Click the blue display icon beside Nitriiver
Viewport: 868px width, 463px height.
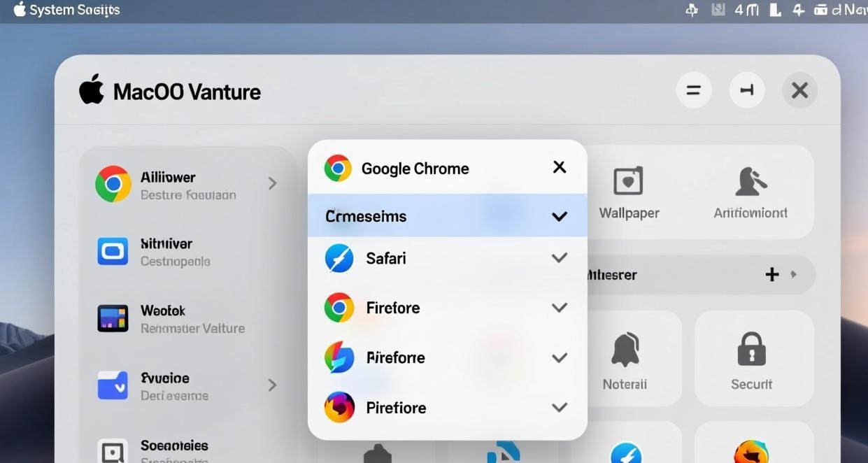click(x=113, y=251)
